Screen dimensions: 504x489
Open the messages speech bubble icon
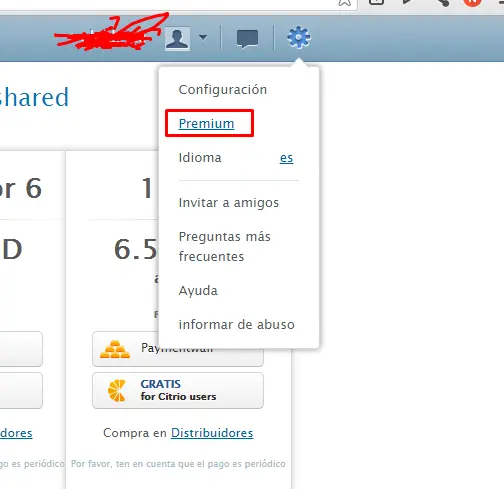pyautogui.click(x=247, y=39)
